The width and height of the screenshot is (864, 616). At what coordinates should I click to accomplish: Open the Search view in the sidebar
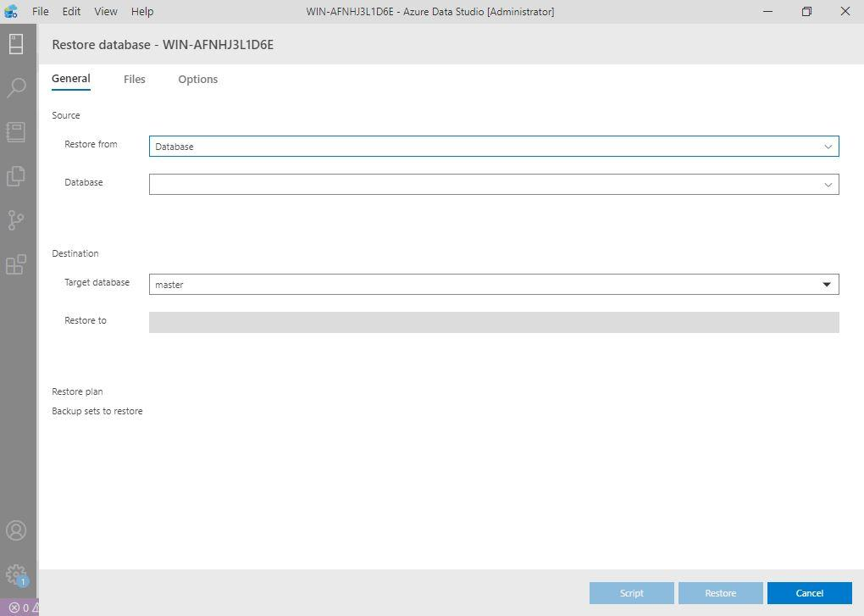(16, 87)
